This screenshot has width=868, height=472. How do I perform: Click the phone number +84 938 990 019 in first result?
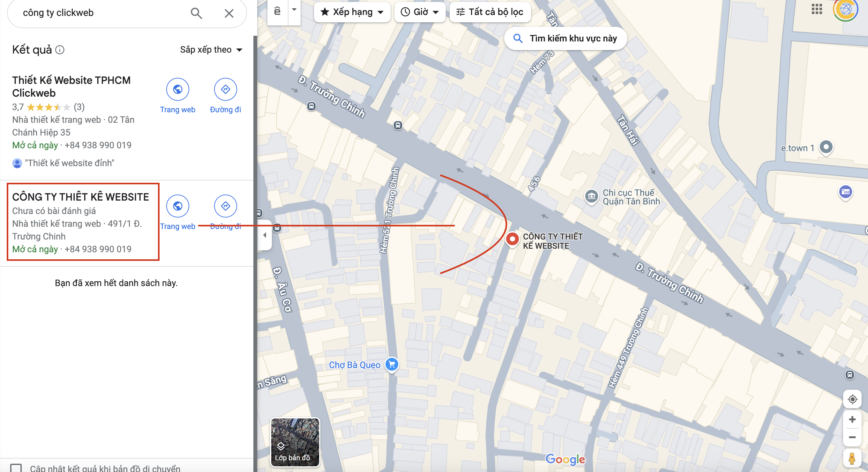coord(98,145)
